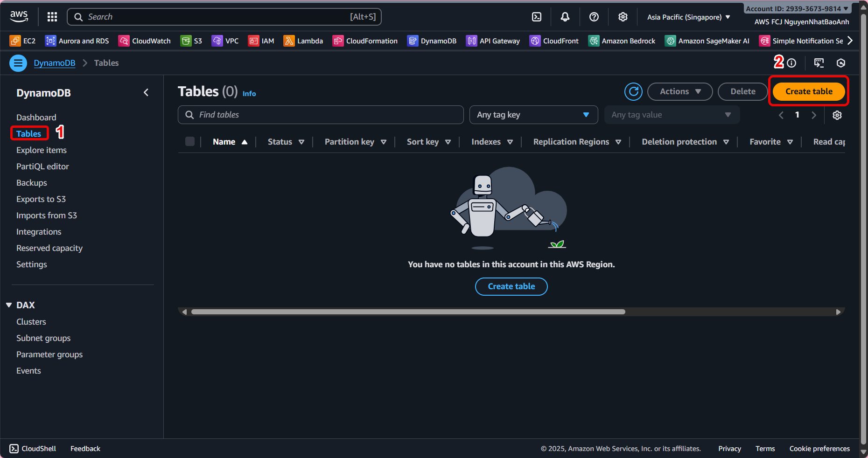Open the Actions dropdown
The image size is (868, 458).
(x=680, y=91)
